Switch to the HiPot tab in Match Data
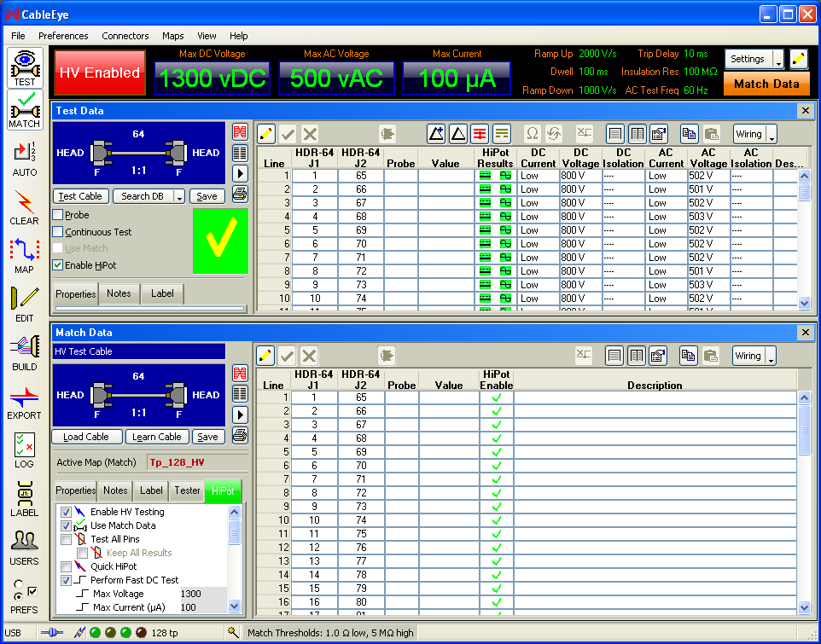This screenshot has width=821, height=644. (x=223, y=490)
